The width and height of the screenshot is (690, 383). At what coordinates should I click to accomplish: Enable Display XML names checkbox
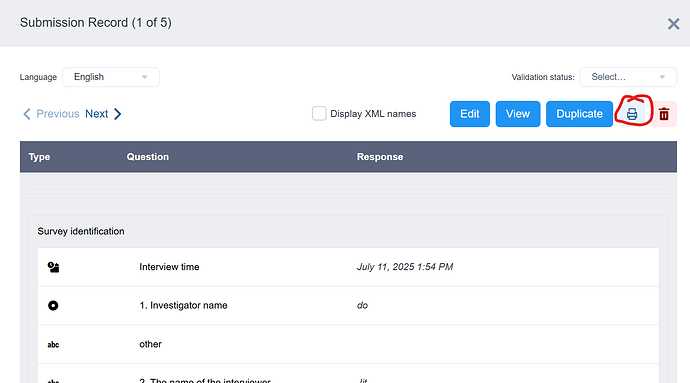(x=319, y=114)
